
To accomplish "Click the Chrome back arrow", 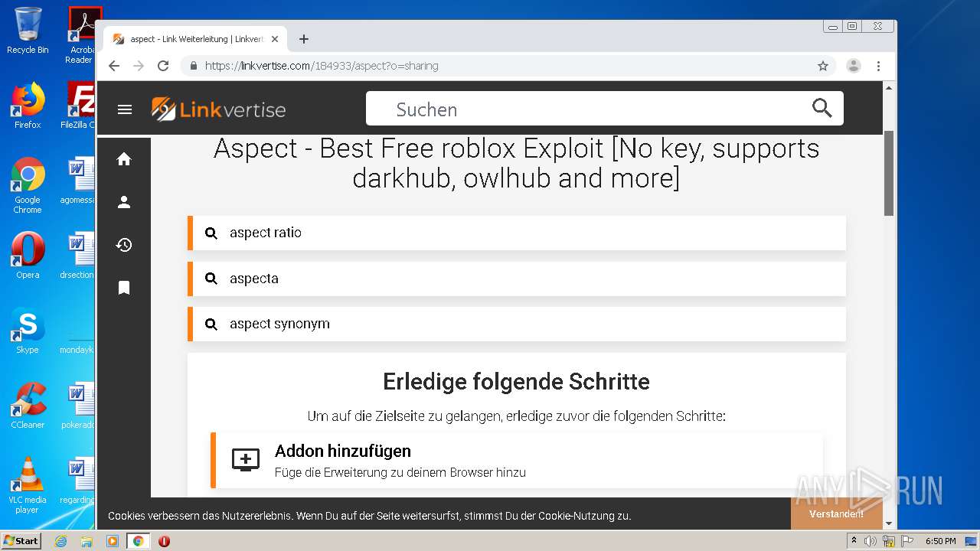I will 114,66.
